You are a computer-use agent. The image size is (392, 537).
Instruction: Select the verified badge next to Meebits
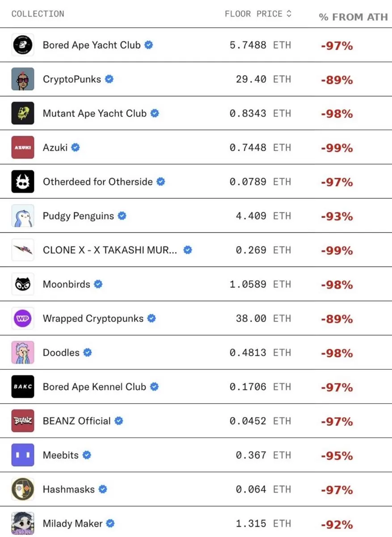point(87,455)
